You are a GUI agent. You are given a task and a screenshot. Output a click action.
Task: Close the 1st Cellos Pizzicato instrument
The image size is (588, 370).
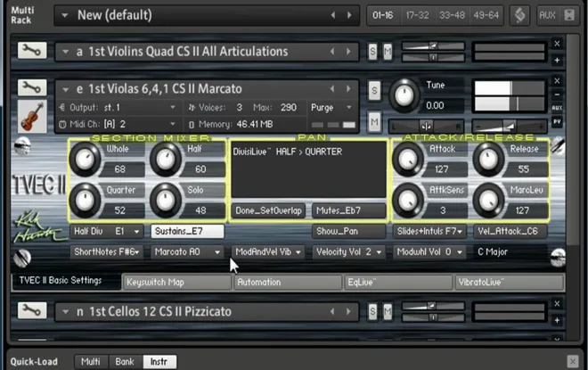[x=557, y=304]
